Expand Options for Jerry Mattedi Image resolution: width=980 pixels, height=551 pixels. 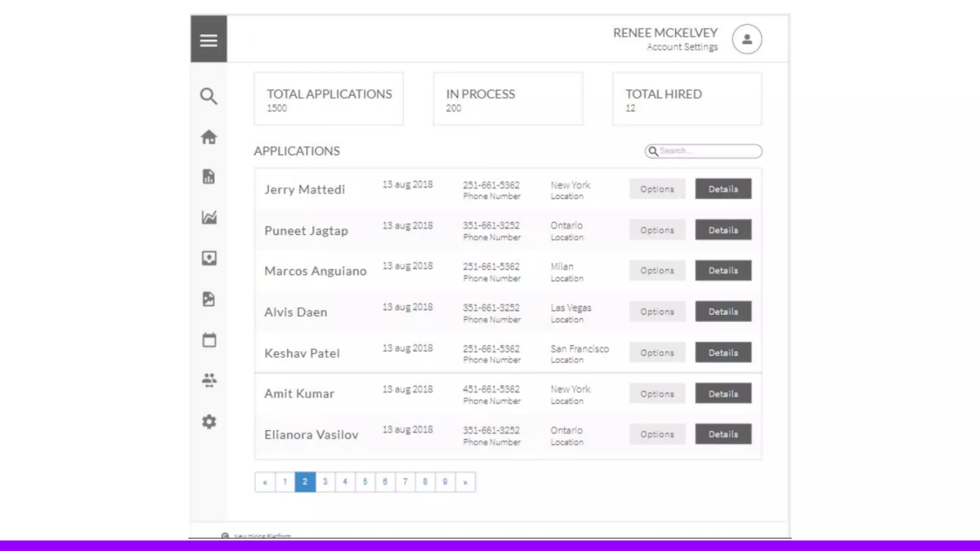(657, 189)
